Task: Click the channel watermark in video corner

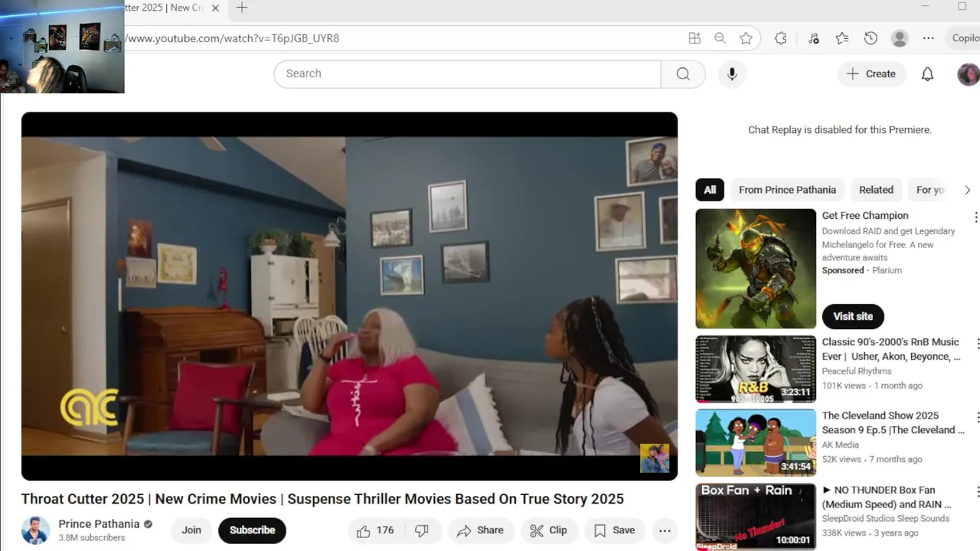Action: coord(655,458)
